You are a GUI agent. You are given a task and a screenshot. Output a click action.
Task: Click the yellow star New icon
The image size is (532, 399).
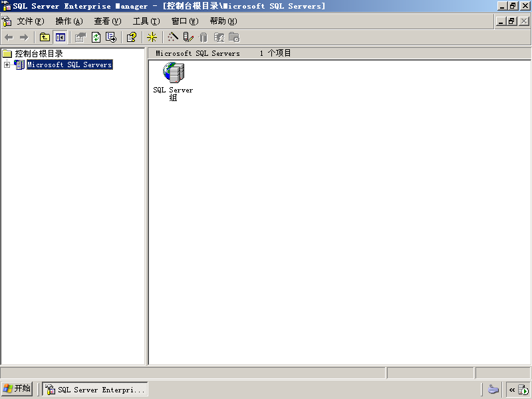(x=152, y=37)
